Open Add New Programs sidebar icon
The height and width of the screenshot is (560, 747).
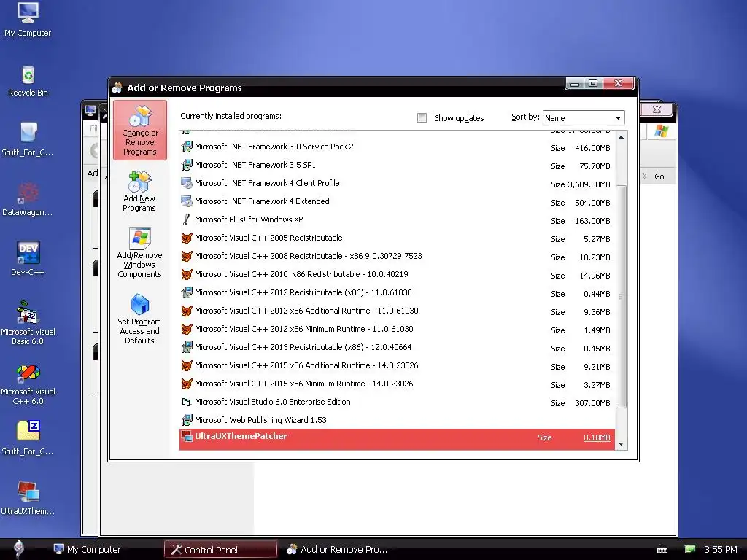tap(139, 191)
